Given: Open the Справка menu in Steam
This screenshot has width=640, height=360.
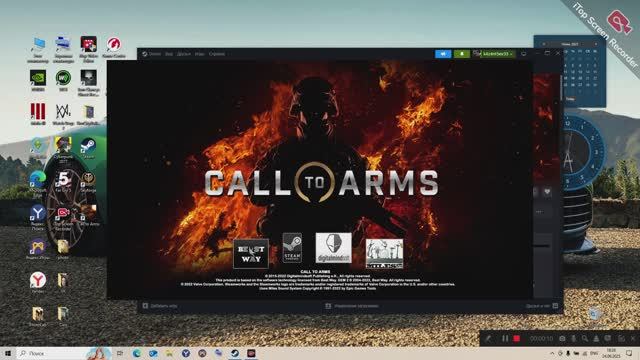Looking at the screenshot, I should [x=217, y=54].
